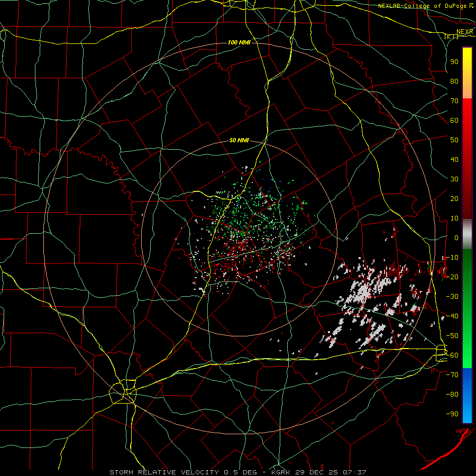Click the -90 value on the velocity scale
476x476 pixels.
click(x=452, y=414)
